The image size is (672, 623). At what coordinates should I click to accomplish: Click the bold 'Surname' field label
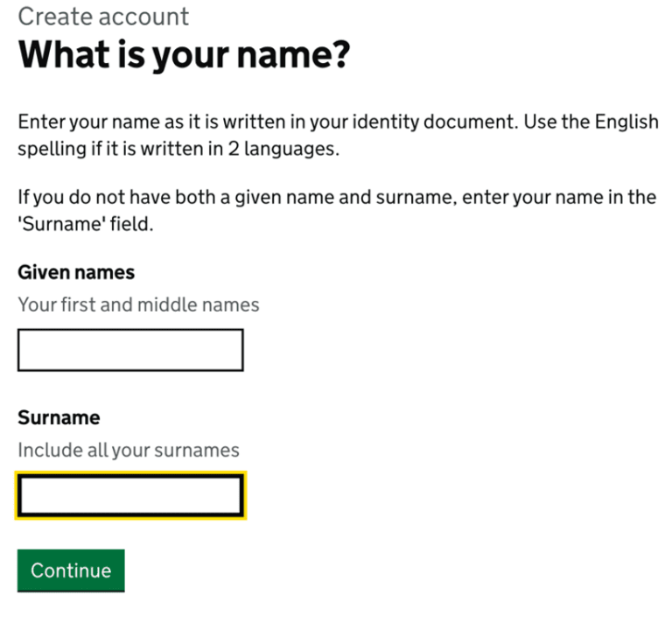pos(59,417)
